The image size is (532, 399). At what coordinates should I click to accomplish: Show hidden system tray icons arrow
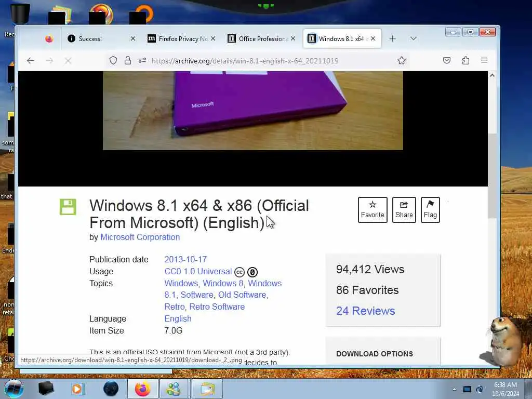tap(454, 389)
